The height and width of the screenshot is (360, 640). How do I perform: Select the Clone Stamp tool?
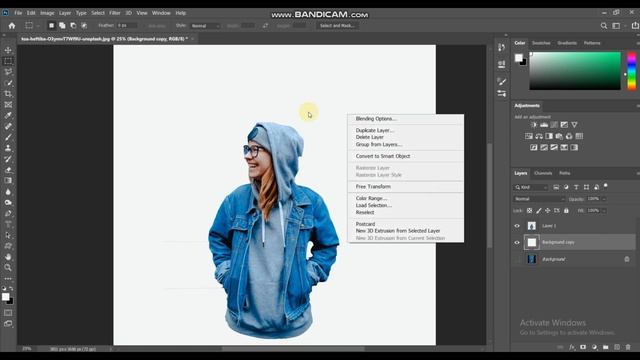(8, 148)
